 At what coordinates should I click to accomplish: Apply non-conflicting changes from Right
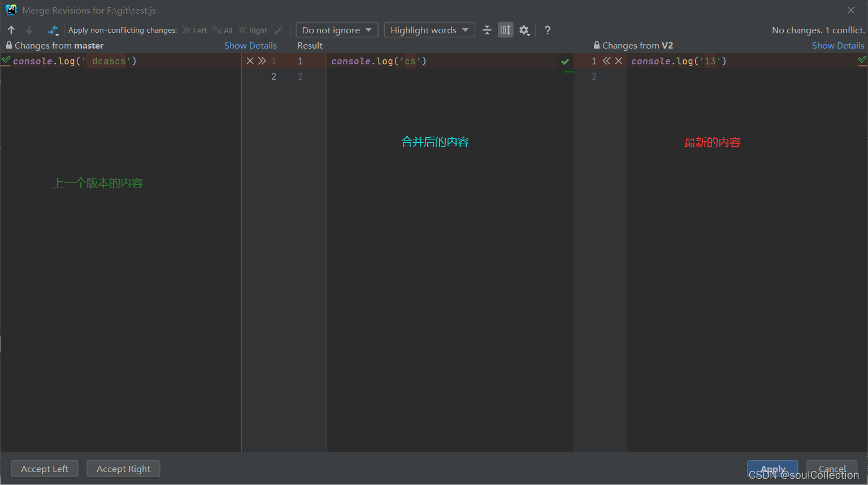[253, 30]
